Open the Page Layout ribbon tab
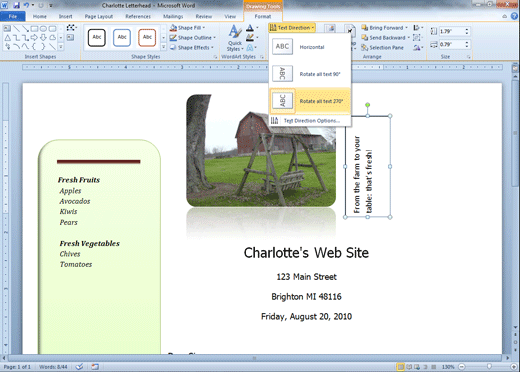This screenshot has width=520, height=372. [x=99, y=16]
